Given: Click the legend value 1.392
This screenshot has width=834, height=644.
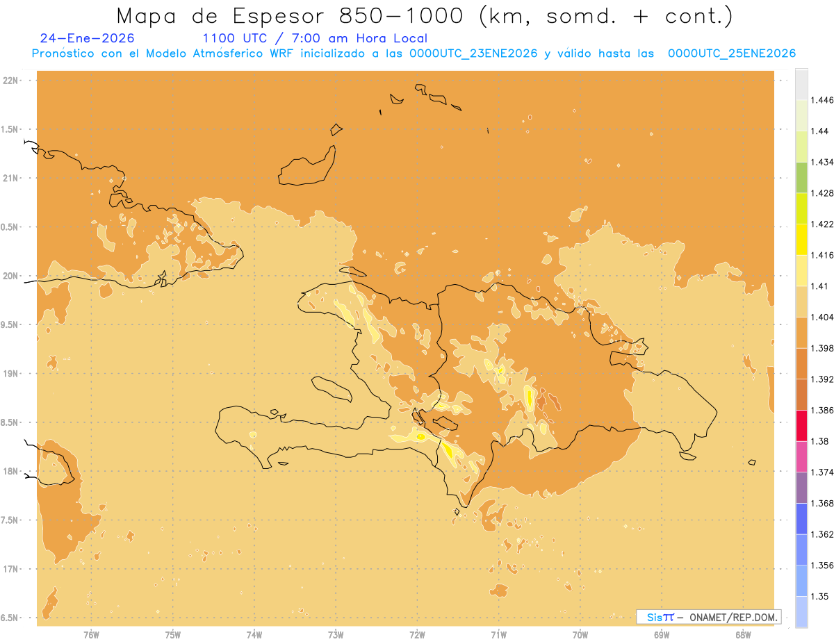Looking at the screenshot, I should (x=821, y=379).
